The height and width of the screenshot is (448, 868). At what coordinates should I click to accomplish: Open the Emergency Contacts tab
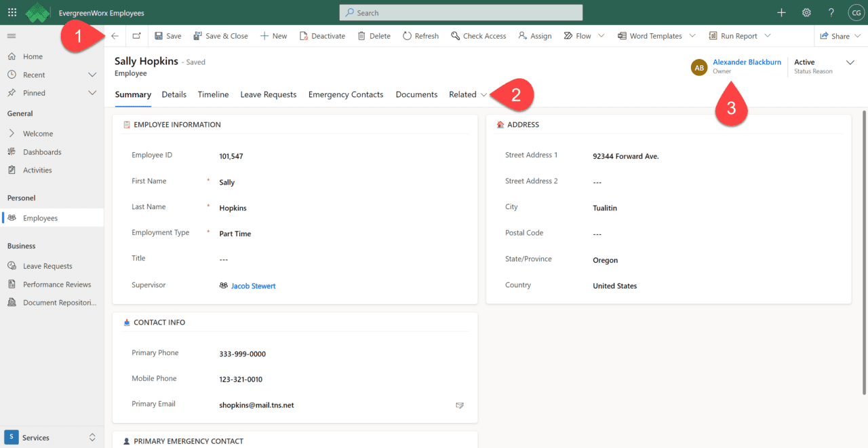coord(345,94)
